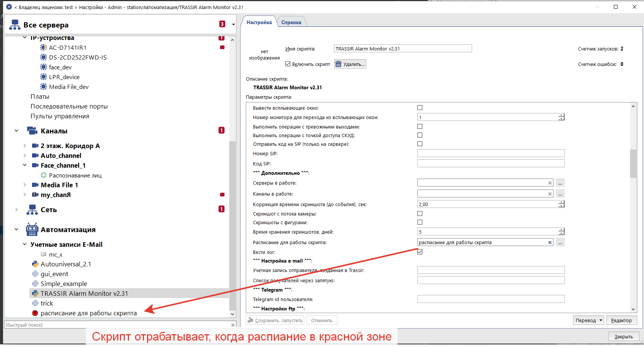Open the Все сервера dropdown arrow
Image resolution: width=644 pixels, height=347 pixels.
[233, 24]
